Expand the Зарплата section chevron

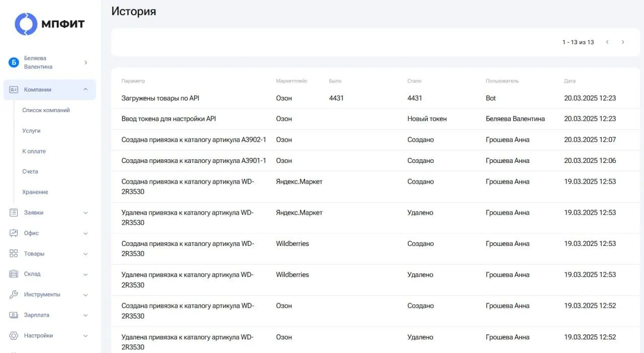(86, 315)
